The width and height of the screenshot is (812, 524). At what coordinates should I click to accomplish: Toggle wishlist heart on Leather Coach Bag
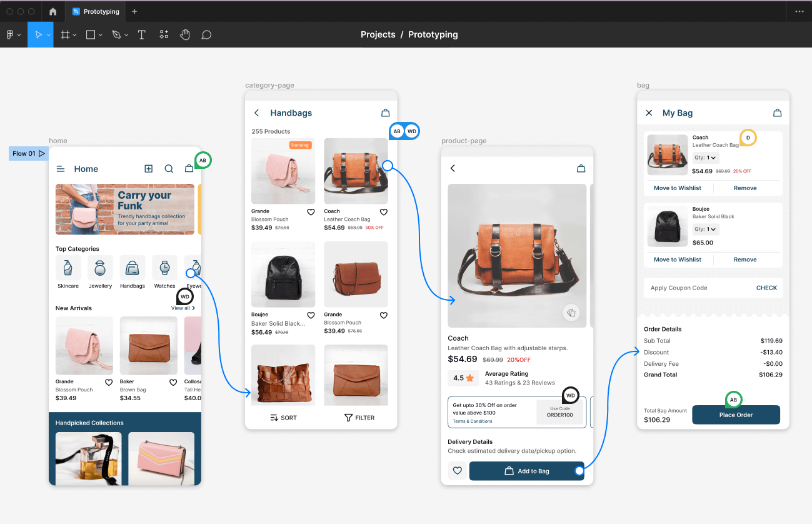point(384,212)
